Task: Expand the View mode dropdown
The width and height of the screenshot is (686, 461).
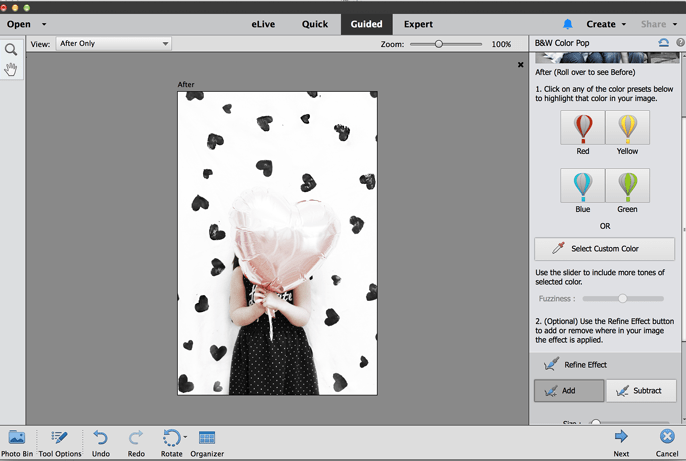Action: (113, 44)
